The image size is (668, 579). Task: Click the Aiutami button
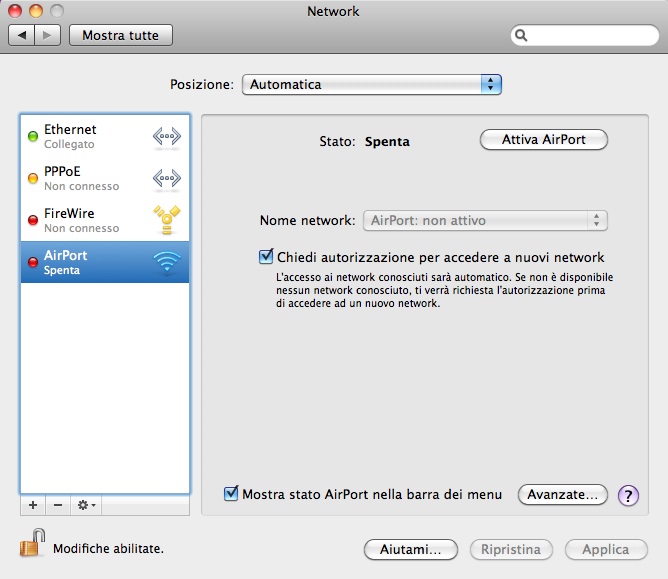click(x=411, y=550)
